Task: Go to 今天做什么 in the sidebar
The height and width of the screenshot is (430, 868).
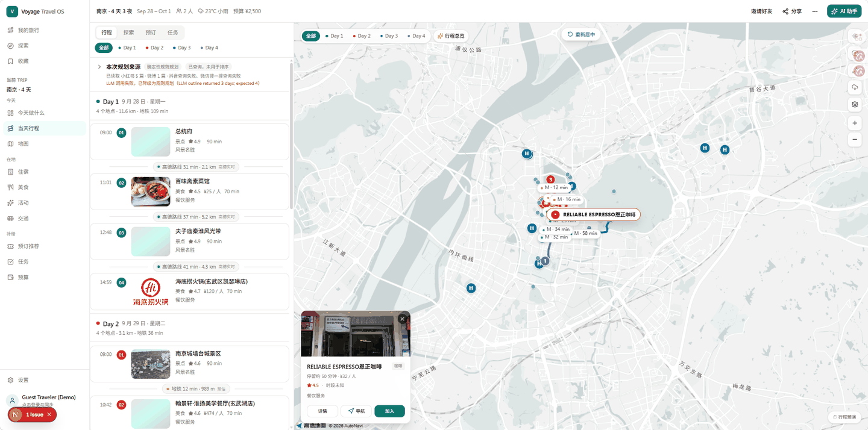Action: coord(45,113)
